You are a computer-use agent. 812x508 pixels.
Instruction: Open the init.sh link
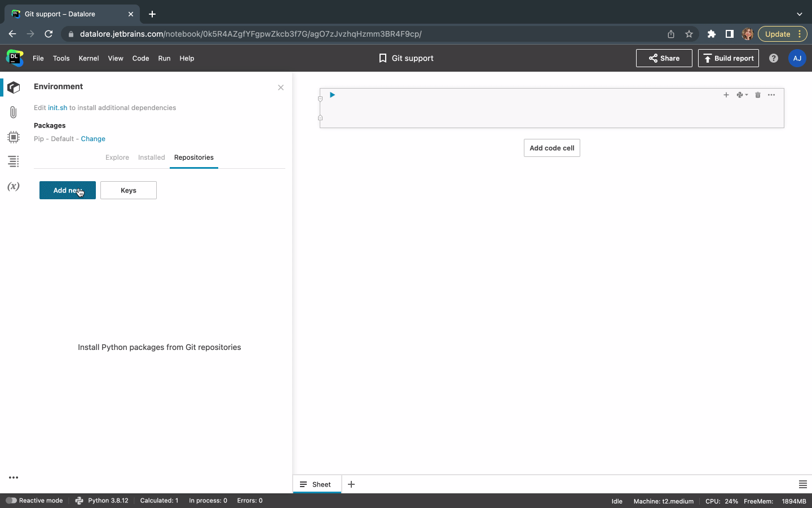pos(58,108)
